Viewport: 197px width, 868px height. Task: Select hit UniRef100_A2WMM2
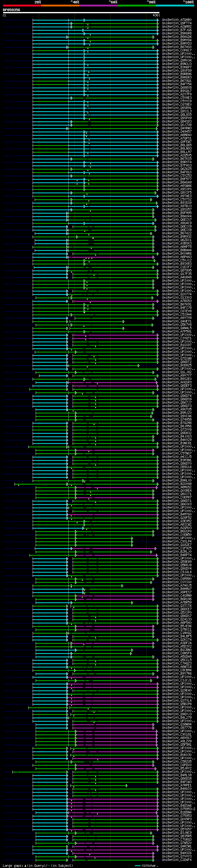(176, 26)
